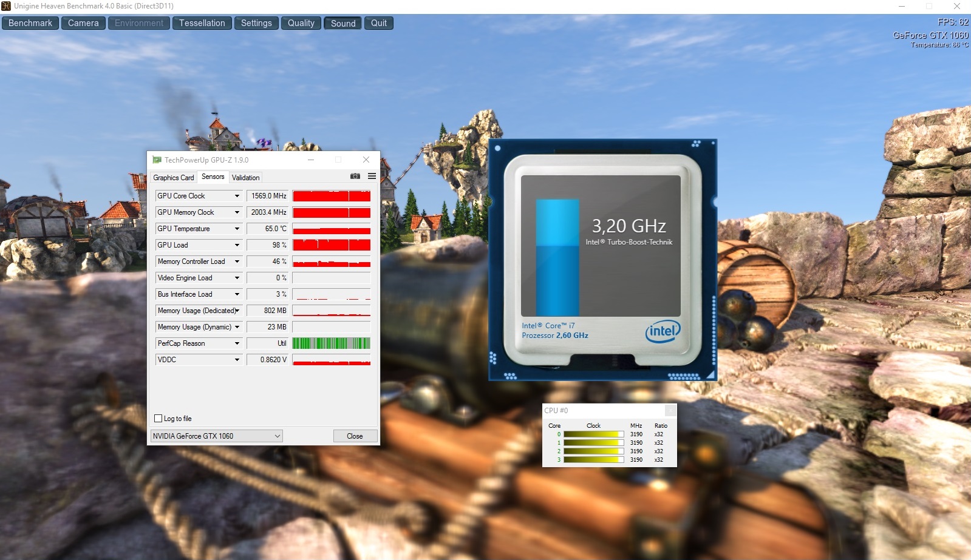Image resolution: width=971 pixels, height=560 pixels.
Task: Switch to the Graphics Card tab
Action: tap(174, 178)
